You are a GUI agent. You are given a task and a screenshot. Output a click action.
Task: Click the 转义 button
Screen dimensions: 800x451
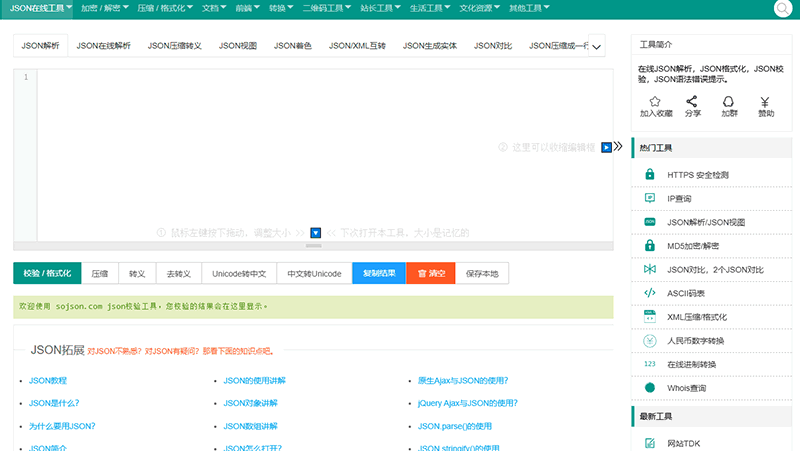[x=137, y=273]
